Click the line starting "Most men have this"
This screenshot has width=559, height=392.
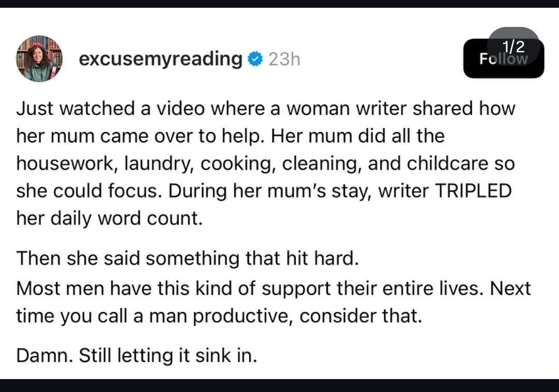pos(274,288)
